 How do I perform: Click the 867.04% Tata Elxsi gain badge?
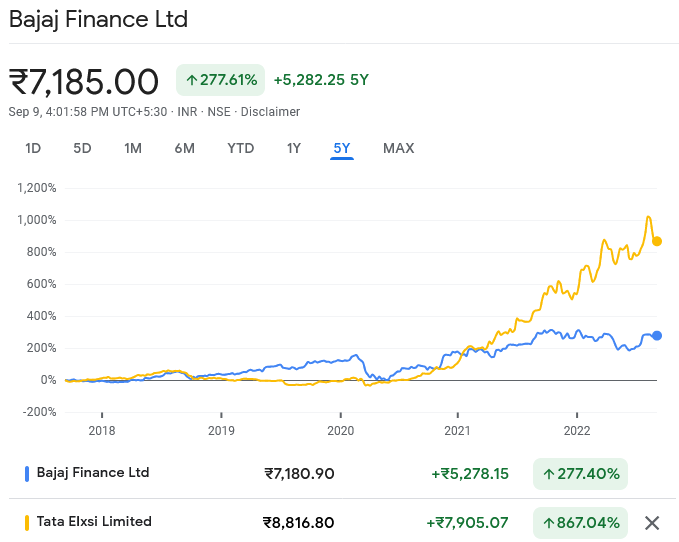581,522
